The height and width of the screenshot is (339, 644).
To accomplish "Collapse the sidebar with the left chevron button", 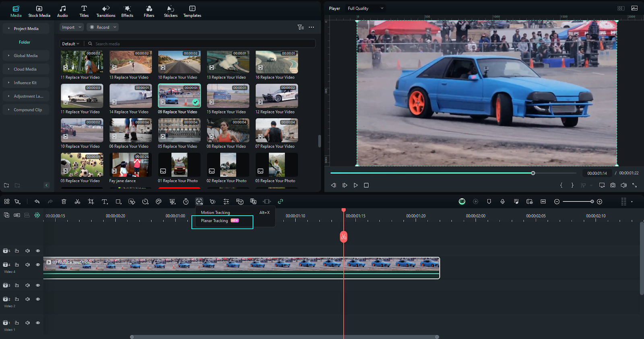I will pyautogui.click(x=46, y=185).
